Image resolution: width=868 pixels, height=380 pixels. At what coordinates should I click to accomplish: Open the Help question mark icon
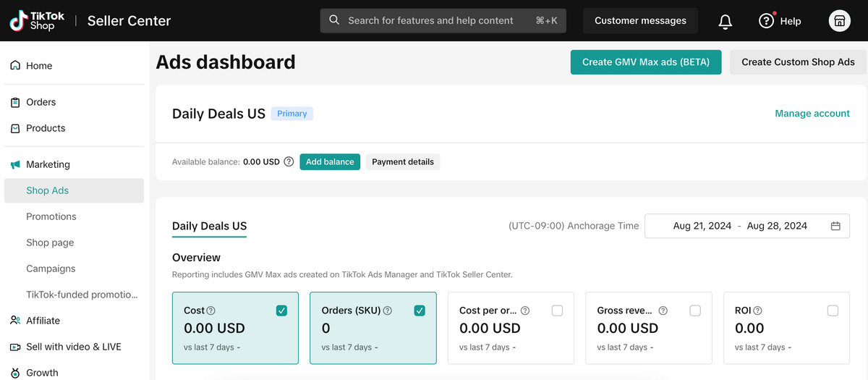[x=766, y=21]
